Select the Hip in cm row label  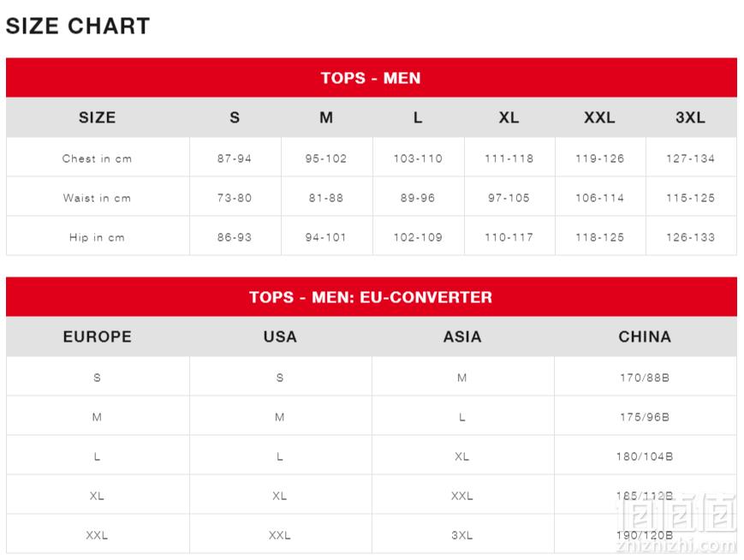(x=98, y=237)
